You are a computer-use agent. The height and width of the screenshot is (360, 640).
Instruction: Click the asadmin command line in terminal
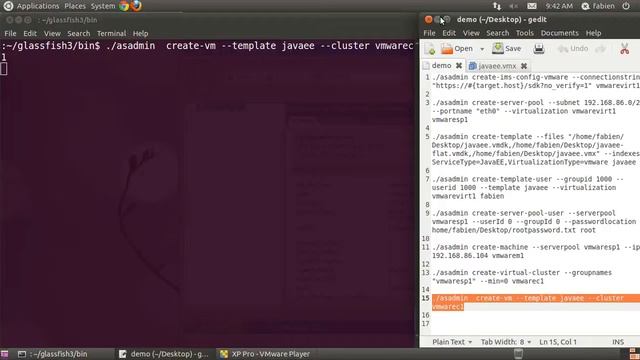pyautogui.click(x=208, y=46)
